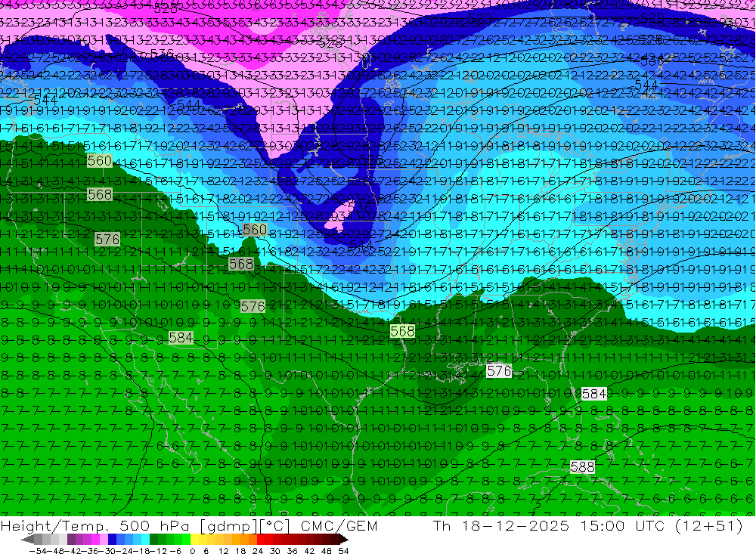Select the bright yellow legend swatch

195,540
